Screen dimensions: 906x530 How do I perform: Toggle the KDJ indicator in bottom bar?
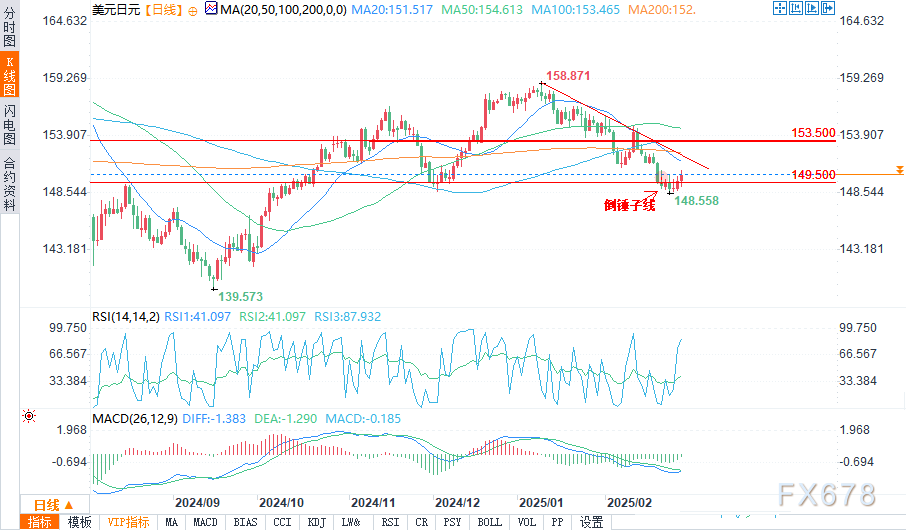pos(317,522)
